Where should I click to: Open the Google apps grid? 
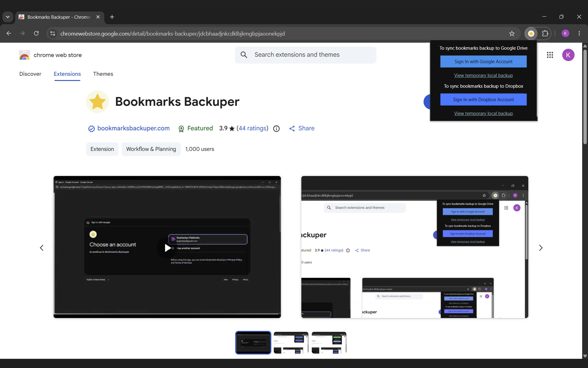pyautogui.click(x=550, y=55)
